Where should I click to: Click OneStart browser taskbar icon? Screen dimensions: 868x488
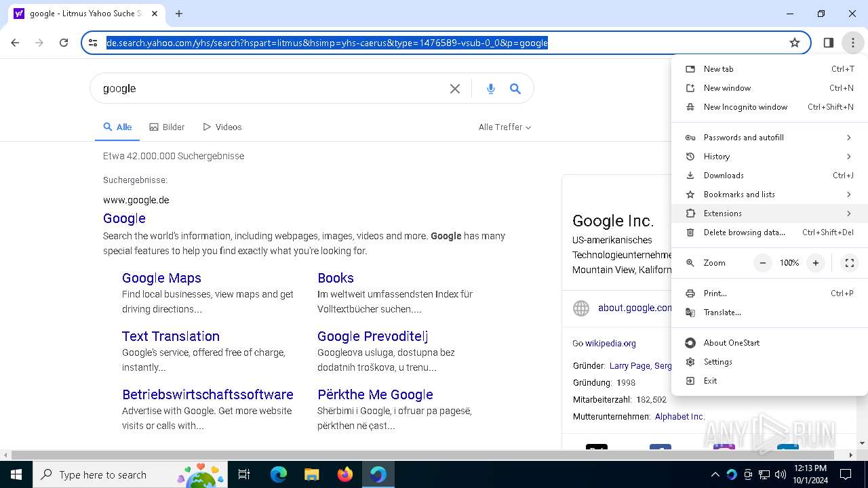point(378,474)
